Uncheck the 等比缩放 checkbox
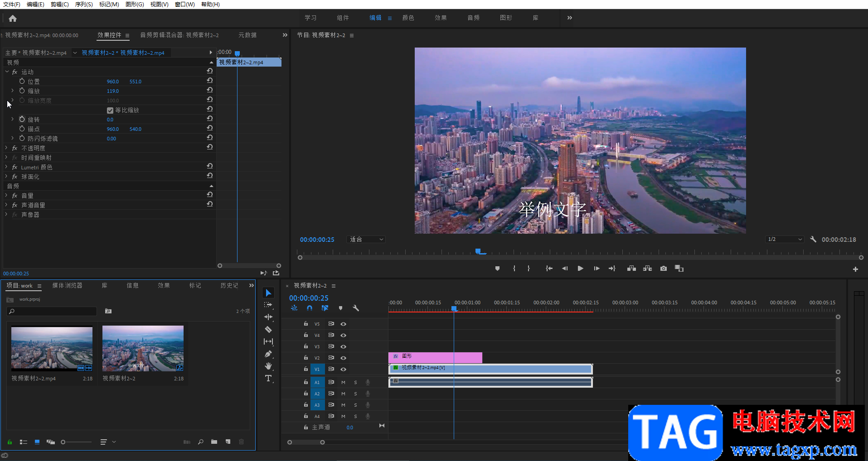Image resolution: width=868 pixels, height=461 pixels. pyautogui.click(x=110, y=110)
